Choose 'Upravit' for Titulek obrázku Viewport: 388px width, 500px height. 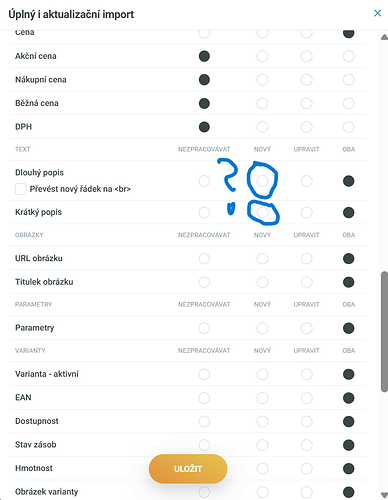tap(306, 282)
